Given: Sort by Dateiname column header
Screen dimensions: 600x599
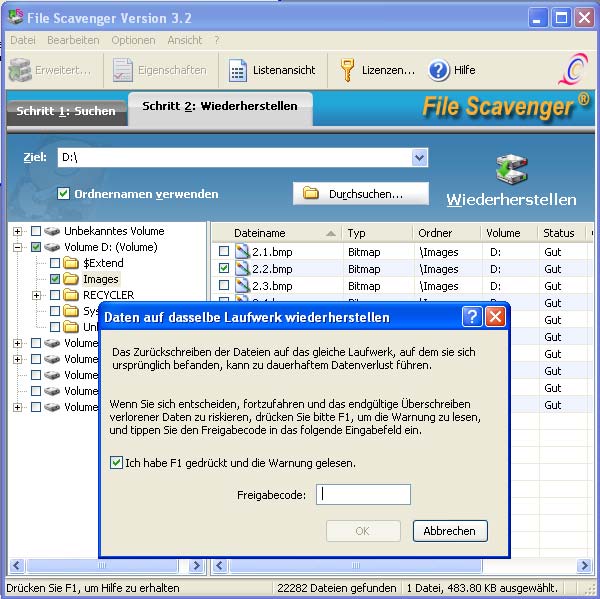Looking at the screenshot, I should (277, 233).
